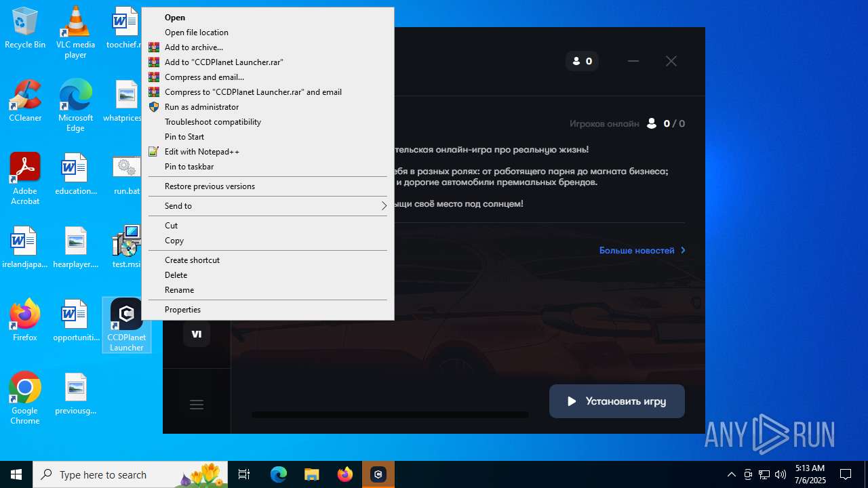The height and width of the screenshot is (488, 868).
Task: Open the Recycle Bin desktop icon
Action: [25, 28]
